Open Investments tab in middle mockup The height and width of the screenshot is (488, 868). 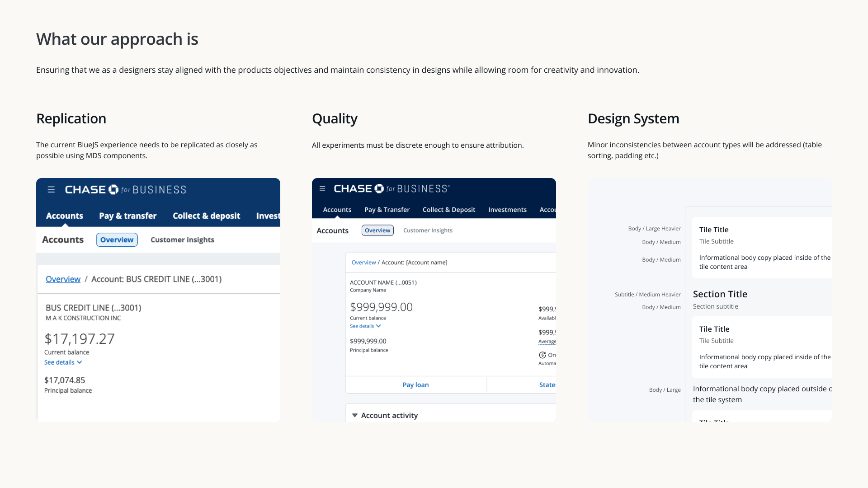pyautogui.click(x=507, y=210)
